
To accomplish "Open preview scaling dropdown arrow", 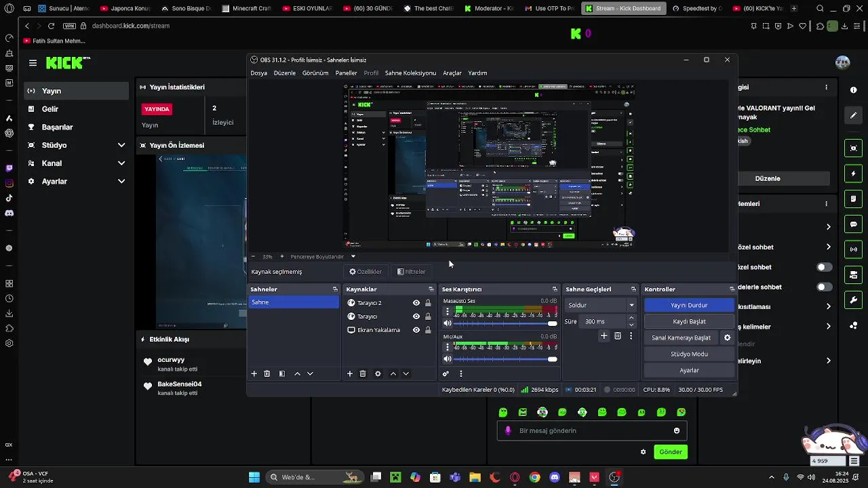I will (353, 256).
